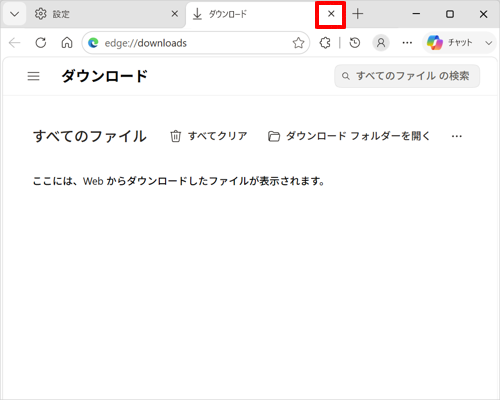Viewport: 500px width, 400px height.
Task: Close the ダウンロード tab
Action: pos(331,14)
